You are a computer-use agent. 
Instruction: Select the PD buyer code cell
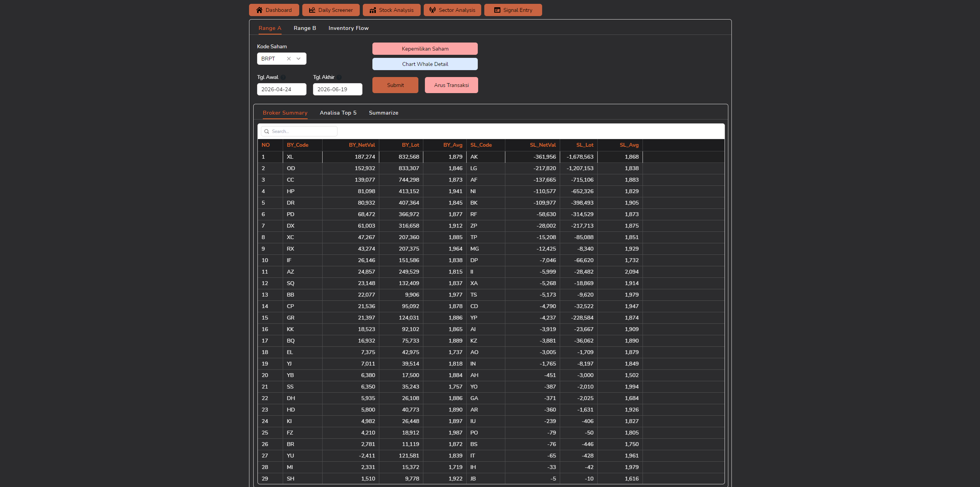(x=302, y=214)
